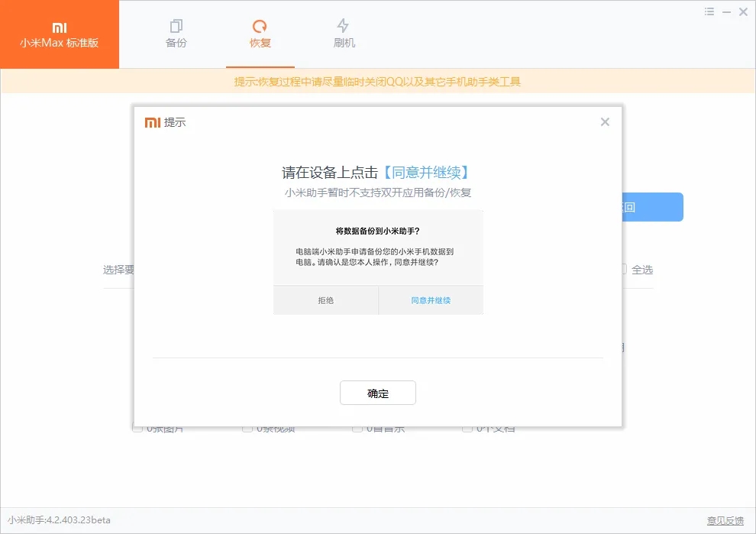Switch to the 备份 tab

[x=176, y=34]
